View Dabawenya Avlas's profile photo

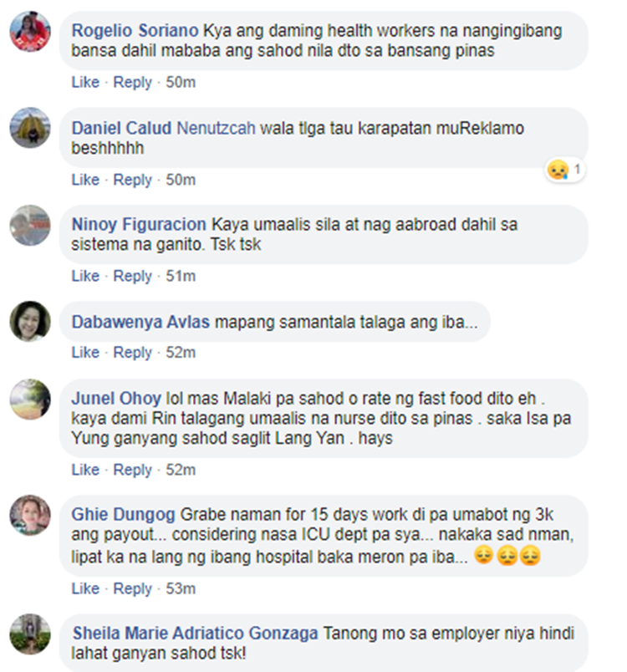pos(30,322)
